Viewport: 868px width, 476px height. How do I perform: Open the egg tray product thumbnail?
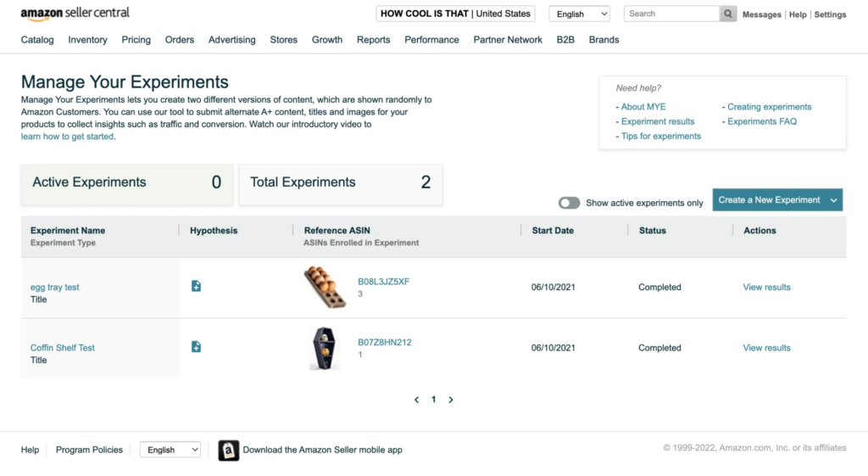tap(325, 288)
